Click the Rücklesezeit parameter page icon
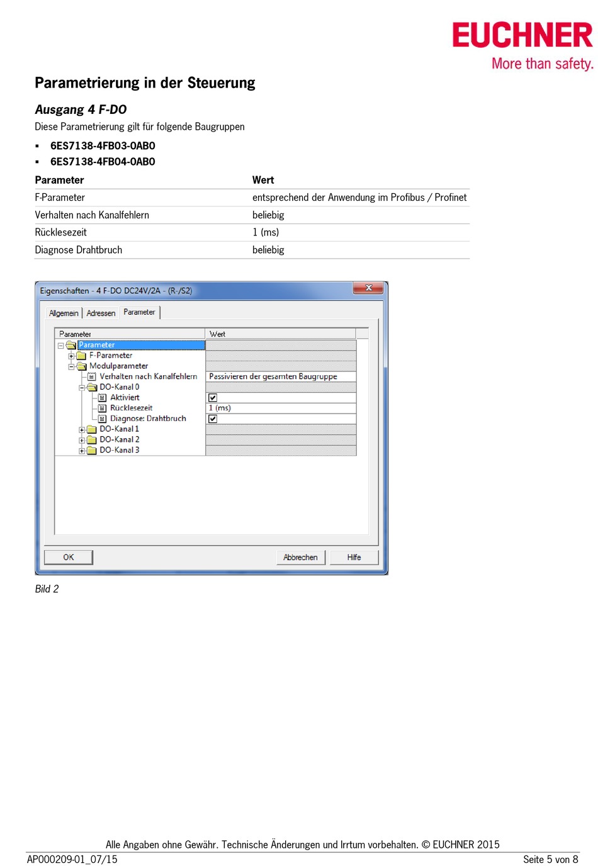 click(102, 409)
